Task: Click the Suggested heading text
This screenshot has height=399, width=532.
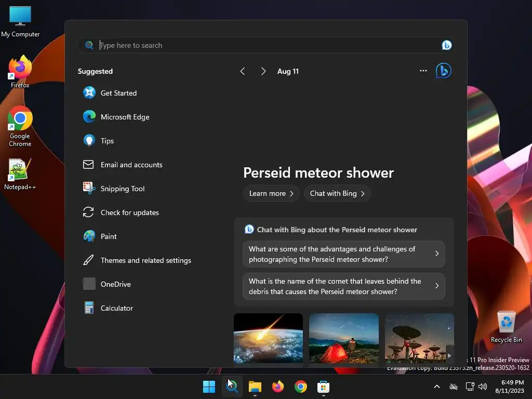Action: click(95, 71)
